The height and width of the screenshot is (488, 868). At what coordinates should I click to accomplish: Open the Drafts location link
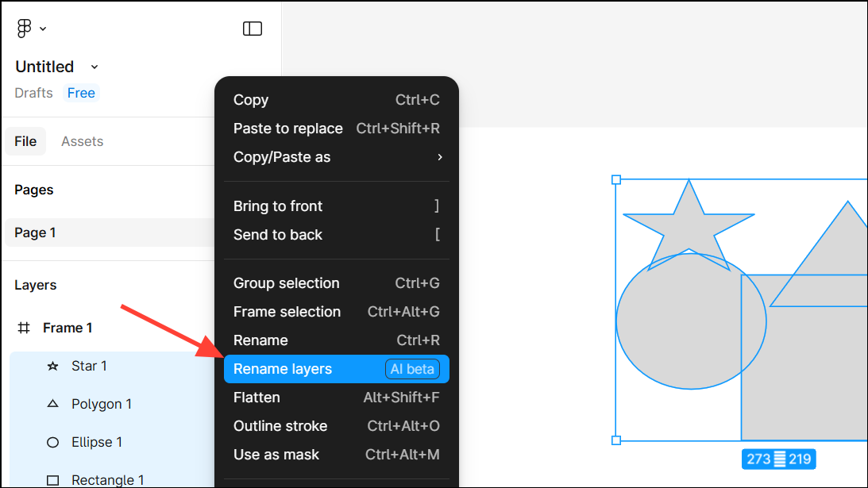click(x=33, y=93)
